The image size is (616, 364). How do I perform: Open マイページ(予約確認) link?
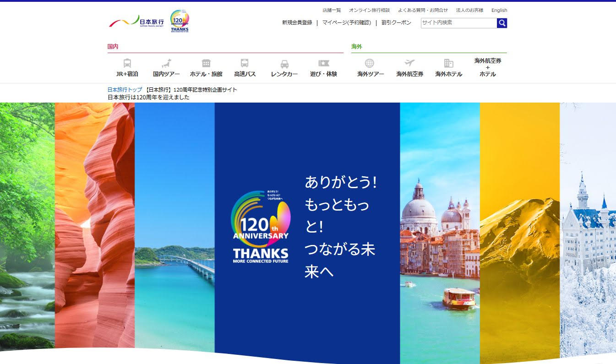347,22
